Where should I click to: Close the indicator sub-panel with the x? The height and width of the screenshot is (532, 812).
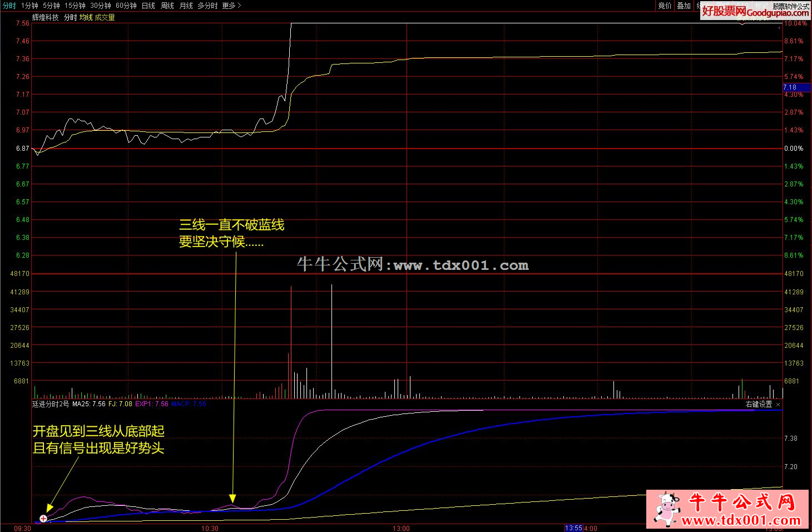click(x=778, y=405)
